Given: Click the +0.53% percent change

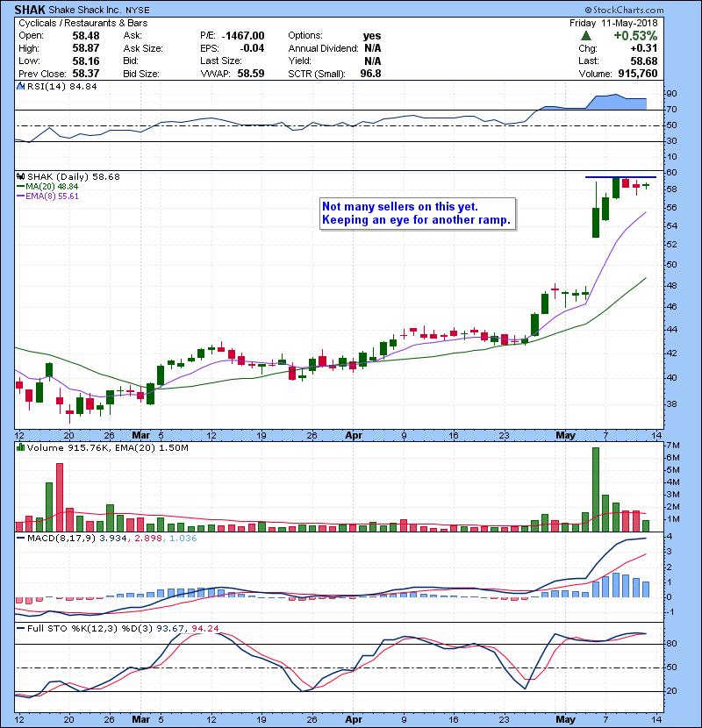Looking at the screenshot, I should [635, 36].
